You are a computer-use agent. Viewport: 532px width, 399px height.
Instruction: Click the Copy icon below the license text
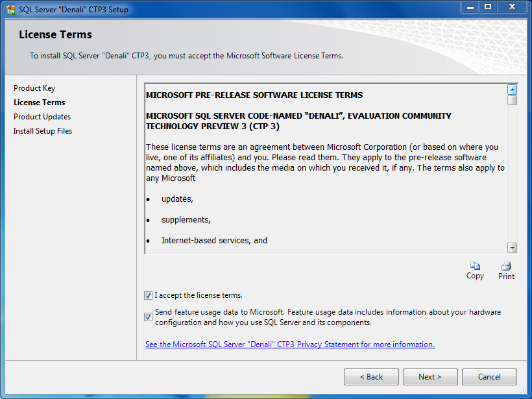click(475, 265)
